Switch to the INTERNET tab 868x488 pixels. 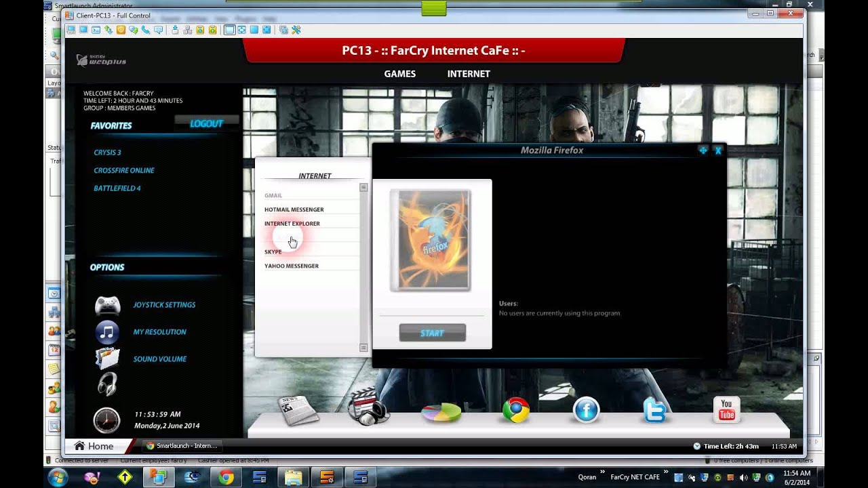tap(469, 74)
